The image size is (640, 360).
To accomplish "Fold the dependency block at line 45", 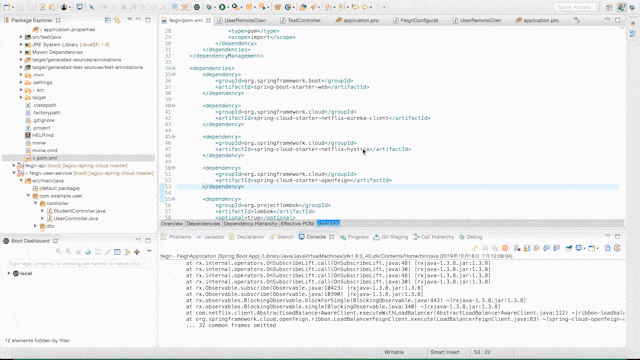I will [x=173, y=137].
